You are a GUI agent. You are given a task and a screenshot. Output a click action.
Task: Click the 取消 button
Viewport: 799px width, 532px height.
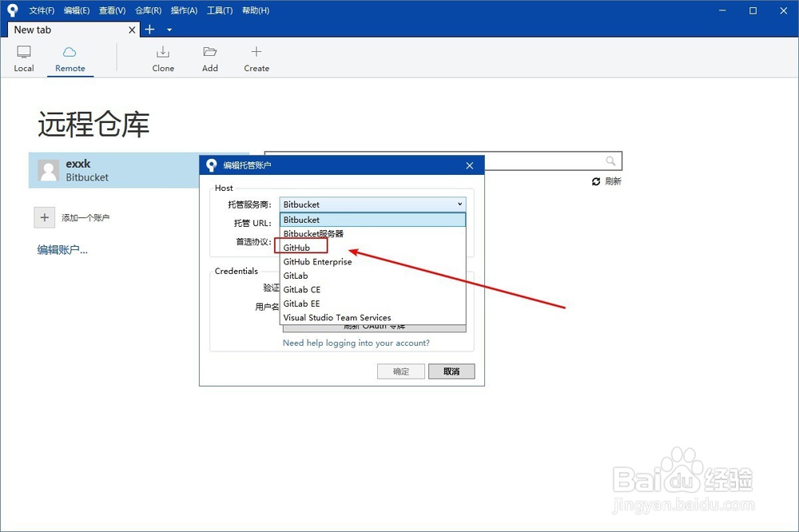coord(451,371)
